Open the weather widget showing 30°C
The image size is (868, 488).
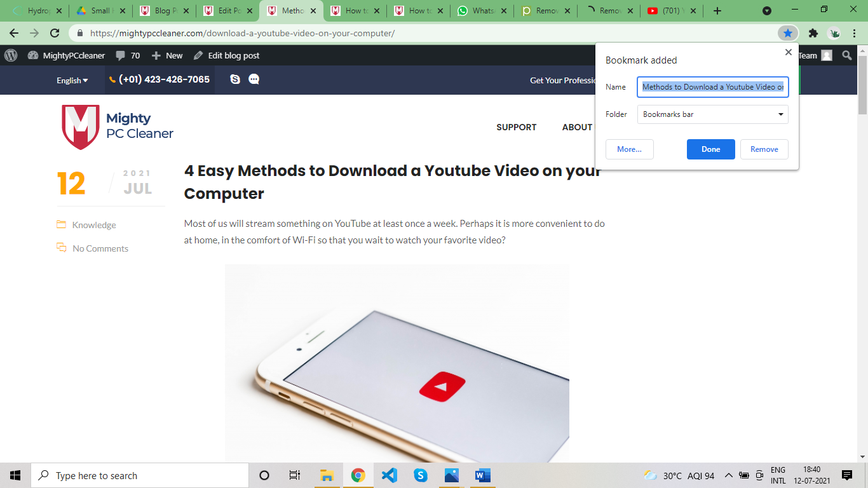[679, 475]
